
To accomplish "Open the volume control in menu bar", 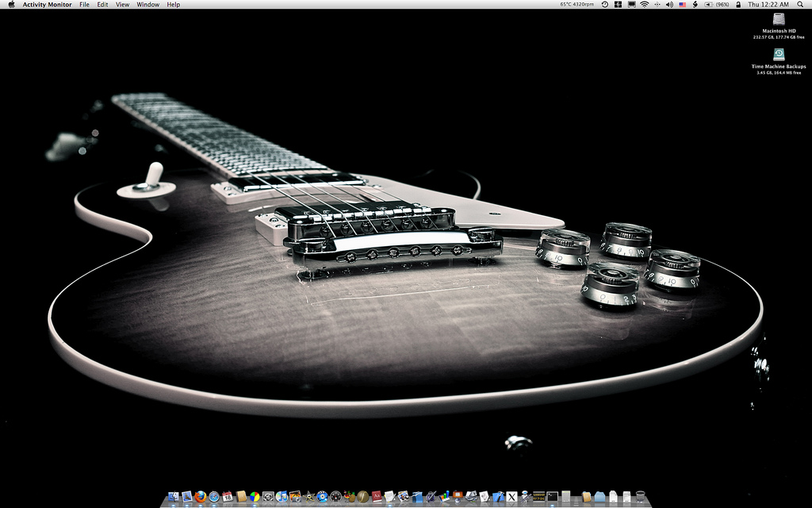I will (x=669, y=4).
